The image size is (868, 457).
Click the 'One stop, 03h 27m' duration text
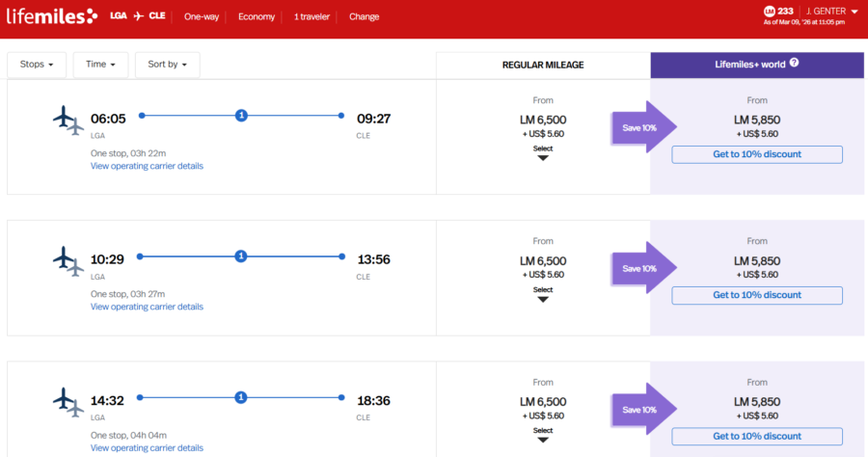coord(128,294)
